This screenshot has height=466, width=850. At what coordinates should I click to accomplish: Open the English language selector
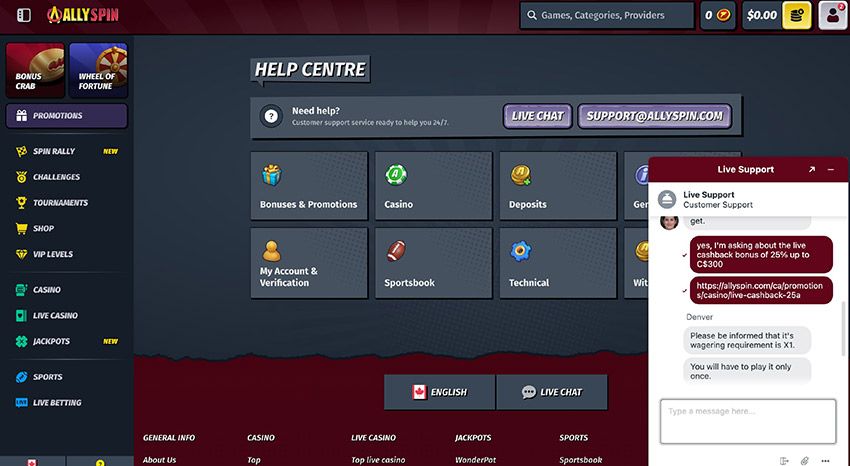pyautogui.click(x=440, y=392)
